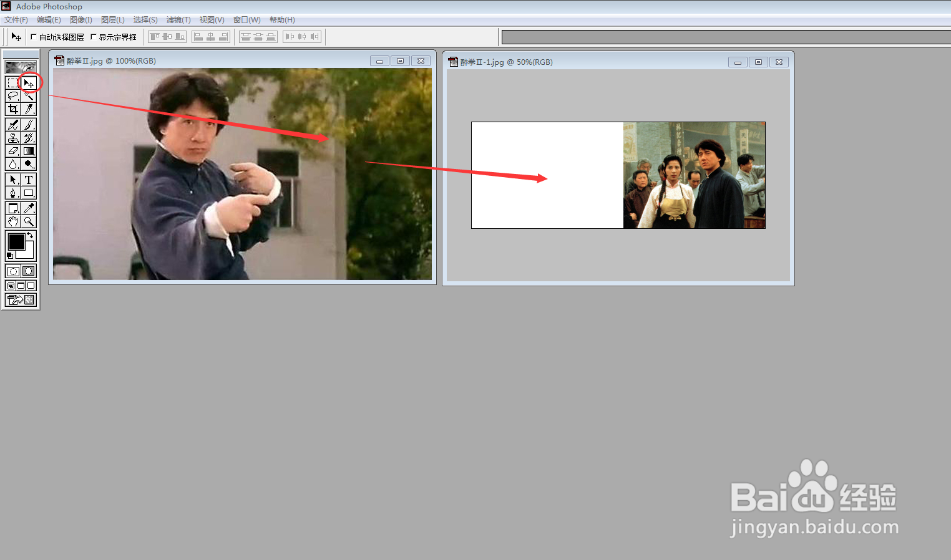Select the Notes tool

point(13,208)
